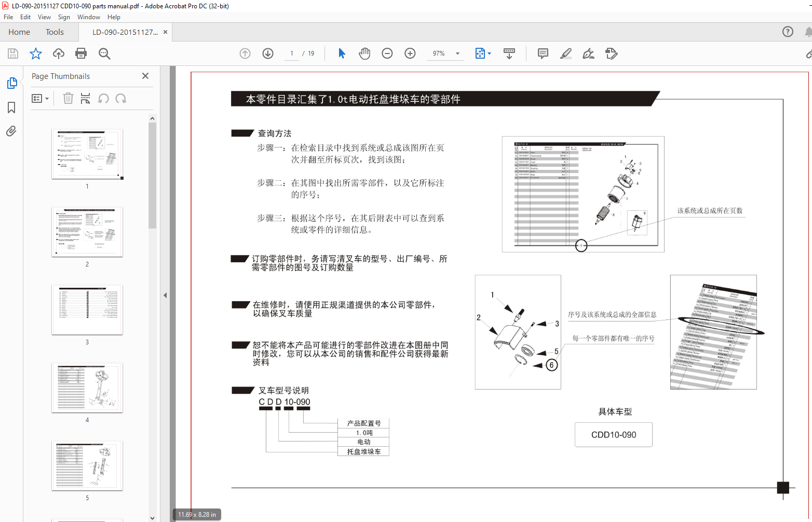The width and height of the screenshot is (812, 522).
Task: Open the Sign menu
Action: (64, 17)
